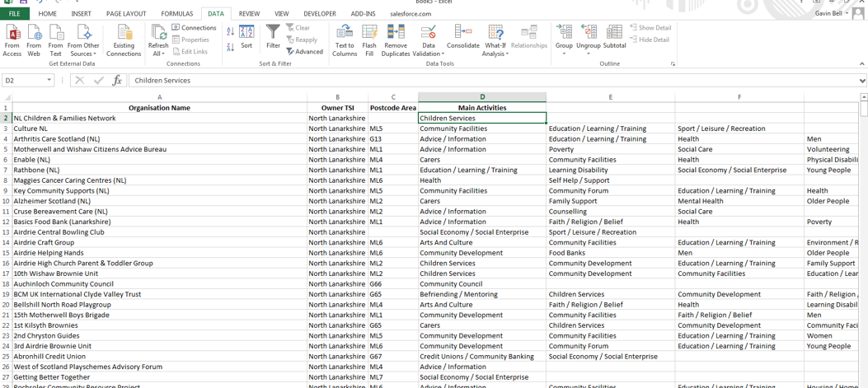Click Hide Detail in Outline group
The height and width of the screenshot is (388, 868).
pos(650,40)
